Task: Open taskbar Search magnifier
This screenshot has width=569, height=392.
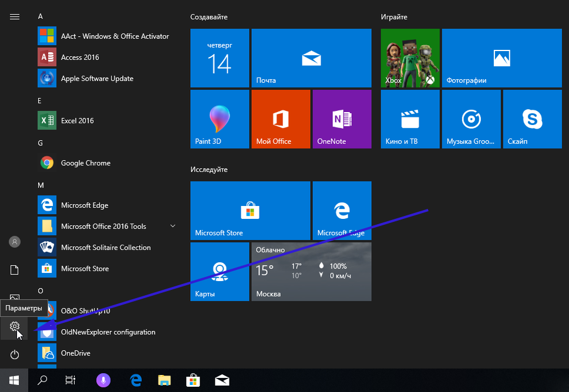Action: click(42, 380)
